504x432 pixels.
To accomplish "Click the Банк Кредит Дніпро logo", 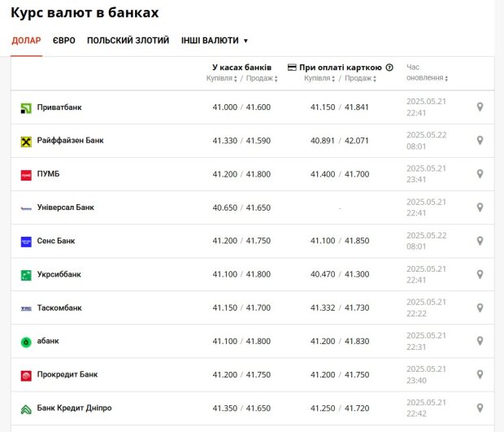I will [26, 409].
